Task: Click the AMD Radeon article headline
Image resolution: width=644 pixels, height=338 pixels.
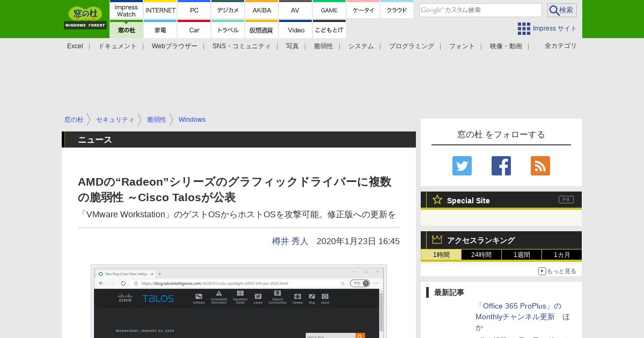Action: pos(235,189)
